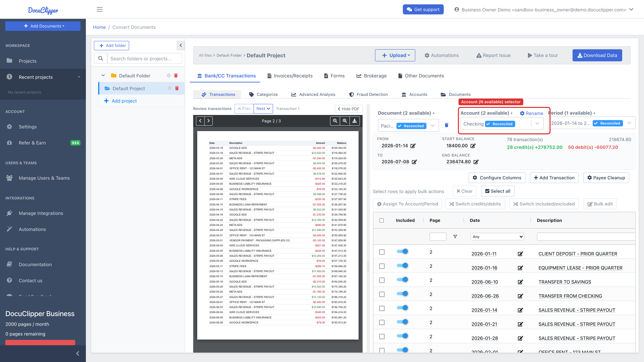Click the Get support button
This screenshot has width=644, height=362.
(423, 10)
